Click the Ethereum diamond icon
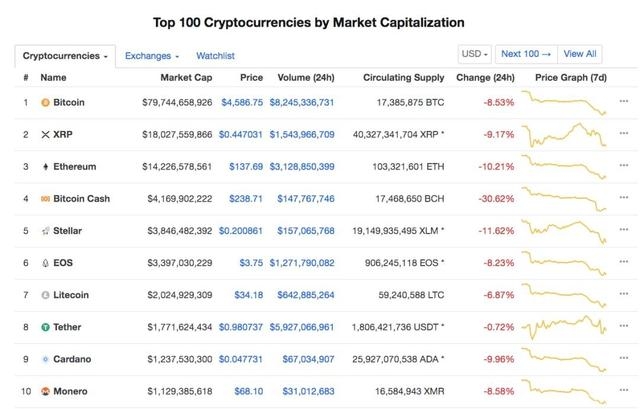 tap(44, 166)
